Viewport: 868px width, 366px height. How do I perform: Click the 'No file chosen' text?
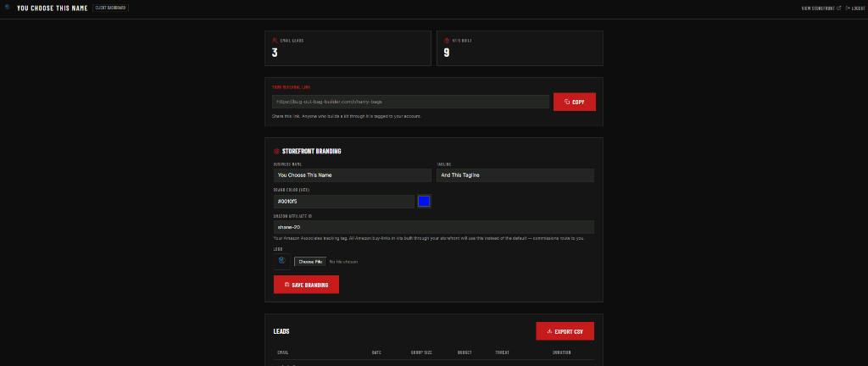(343, 262)
